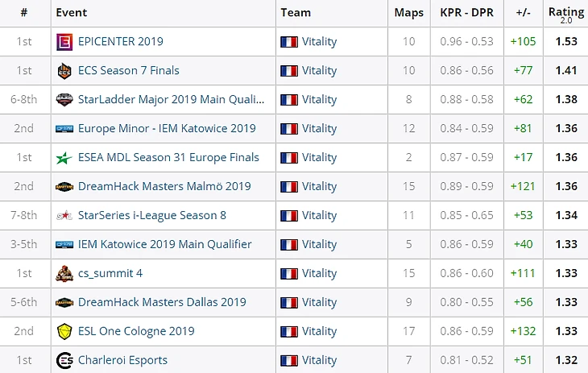588x373 pixels.
Task: Open the Europe Minor - IEM Katowice 2019 link
Action: (x=167, y=129)
